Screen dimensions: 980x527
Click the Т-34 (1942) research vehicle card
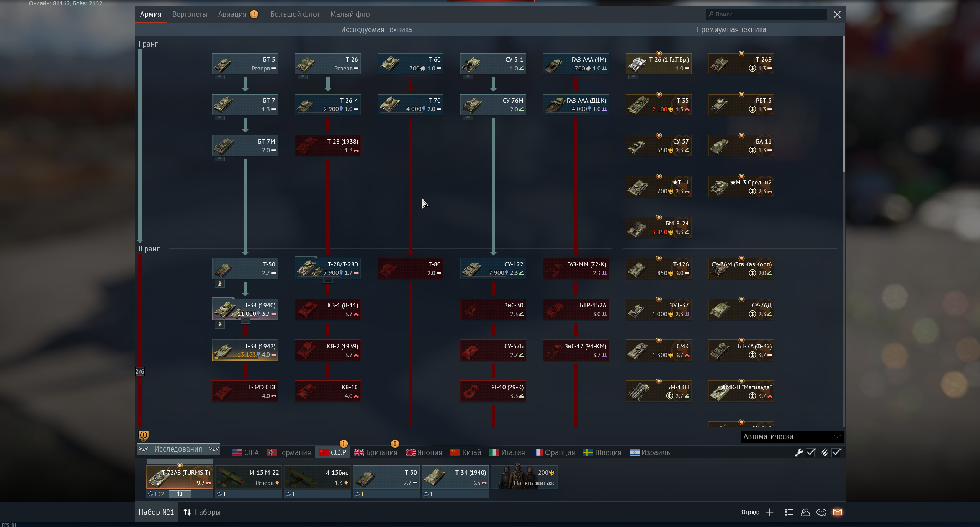pos(245,350)
